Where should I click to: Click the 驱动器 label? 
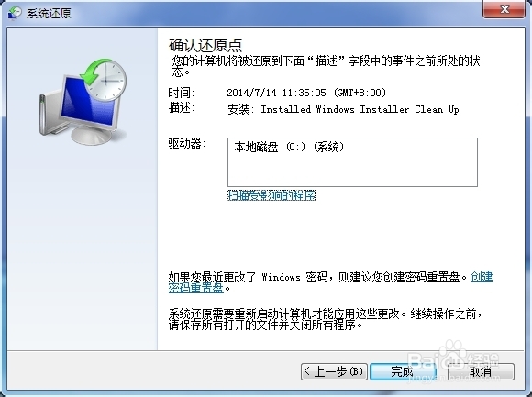tap(187, 143)
